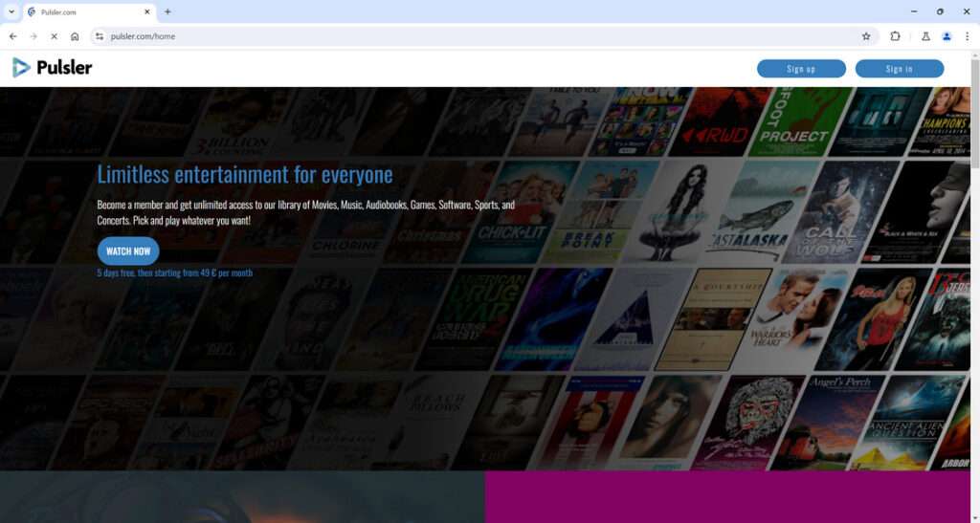The image size is (980, 523).
Task: Expand the tab search dropdown arrow
Action: [x=11, y=11]
